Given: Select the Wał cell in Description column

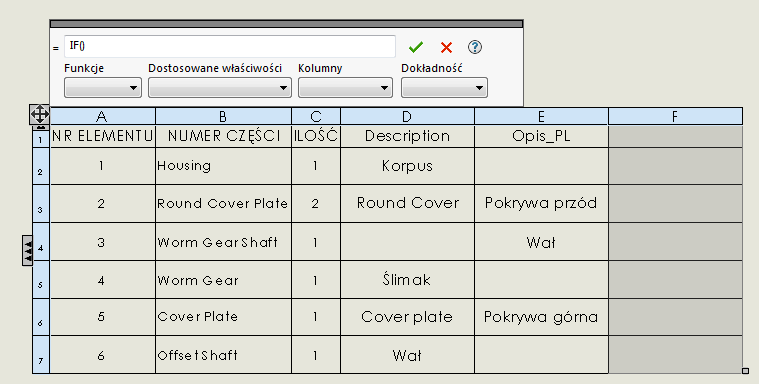Looking at the screenshot, I should tap(407, 355).
